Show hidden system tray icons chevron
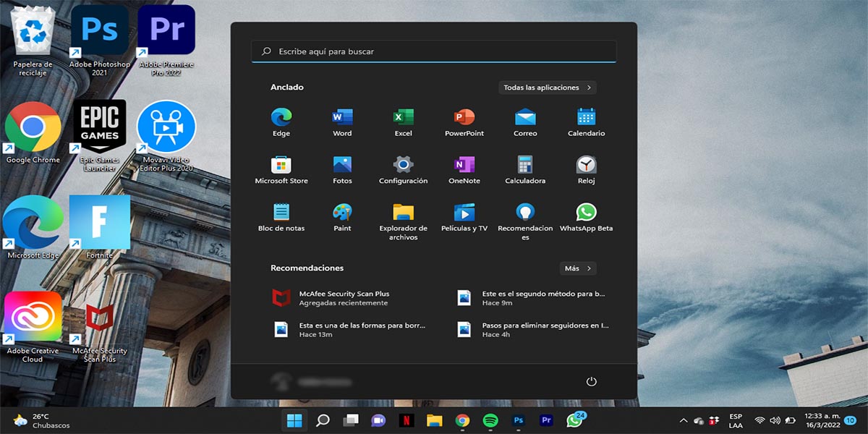This screenshot has height=434, width=868. (683, 420)
